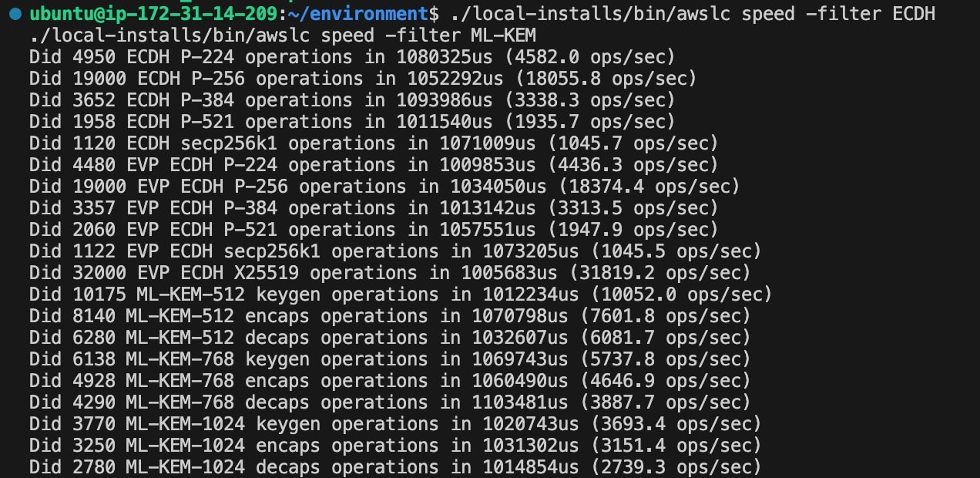Click the 'Did 4480 EVP ECDH P-224' line

[x=374, y=165]
